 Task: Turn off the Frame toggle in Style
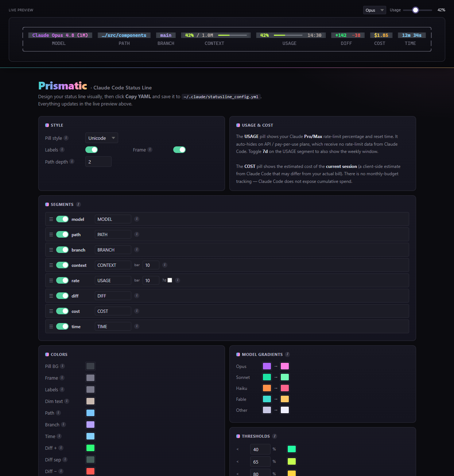(179, 150)
